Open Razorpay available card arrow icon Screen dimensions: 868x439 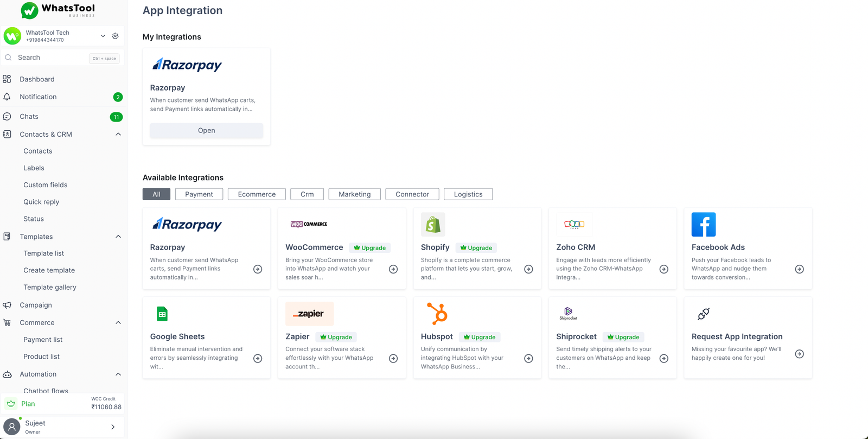(x=258, y=269)
